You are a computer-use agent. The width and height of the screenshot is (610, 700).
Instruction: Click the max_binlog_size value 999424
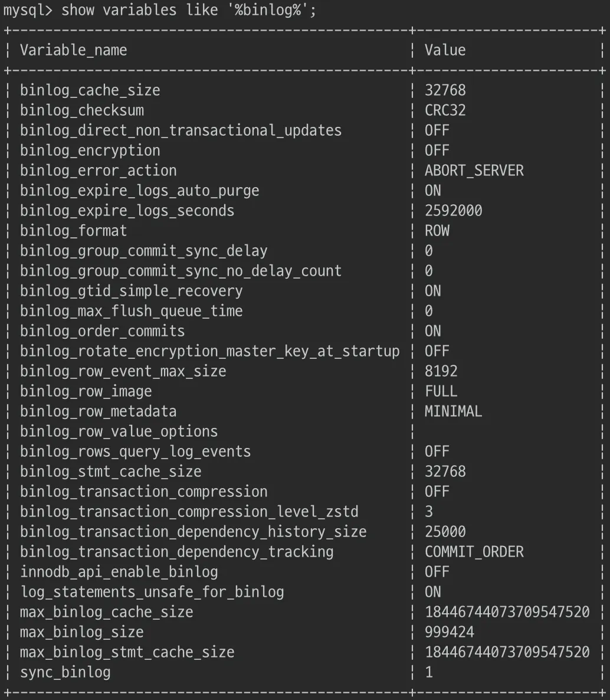pyautogui.click(x=449, y=632)
